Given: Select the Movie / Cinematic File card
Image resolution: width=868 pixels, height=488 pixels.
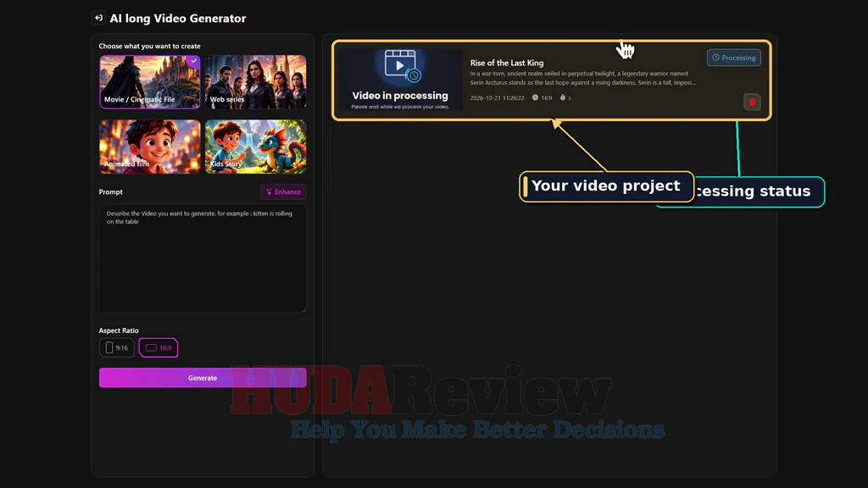Looking at the screenshot, I should pos(149,82).
